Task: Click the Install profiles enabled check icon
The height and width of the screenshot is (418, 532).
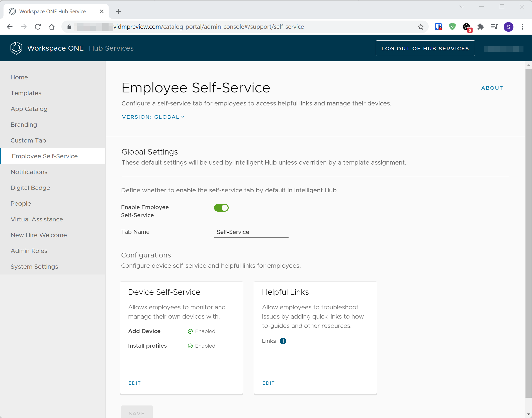Action: (x=190, y=346)
